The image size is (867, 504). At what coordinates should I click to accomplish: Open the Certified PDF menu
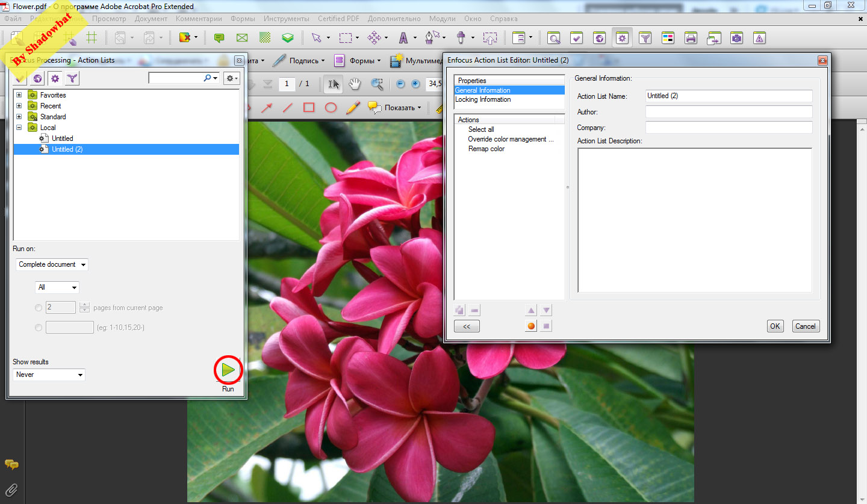(339, 19)
